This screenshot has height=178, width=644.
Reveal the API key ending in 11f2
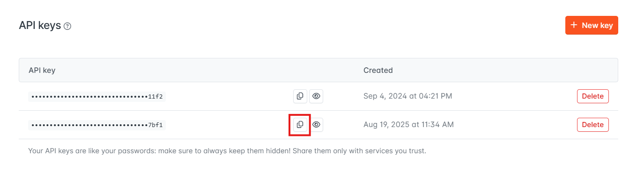(316, 96)
